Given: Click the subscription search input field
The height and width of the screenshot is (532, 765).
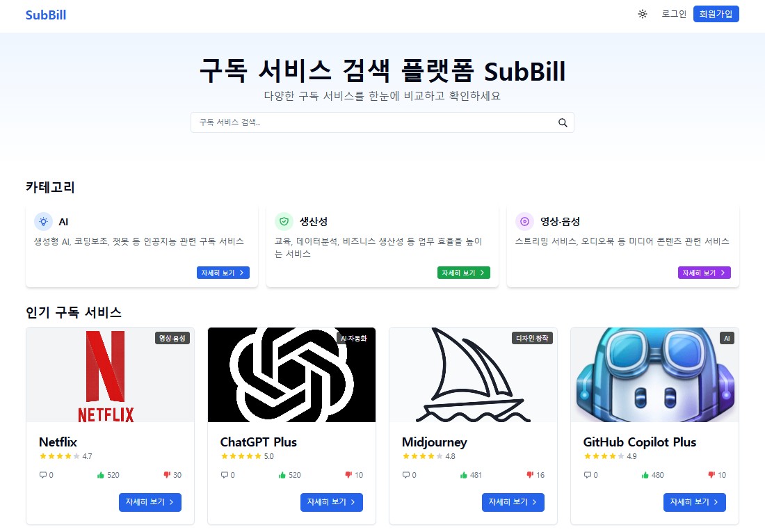Looking at the screenshot, I should click(362, 122).
